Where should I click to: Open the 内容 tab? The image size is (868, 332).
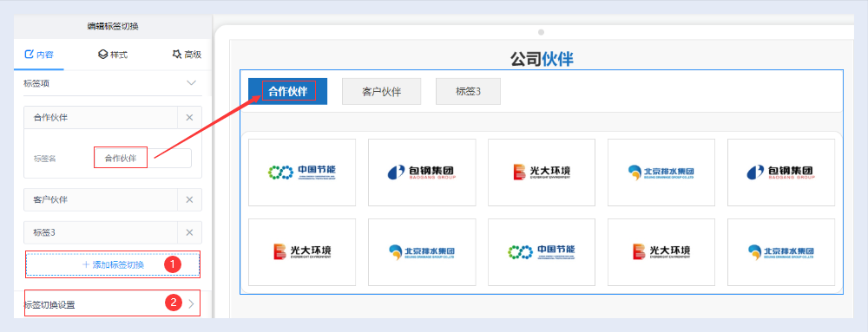tap(39, 54)
